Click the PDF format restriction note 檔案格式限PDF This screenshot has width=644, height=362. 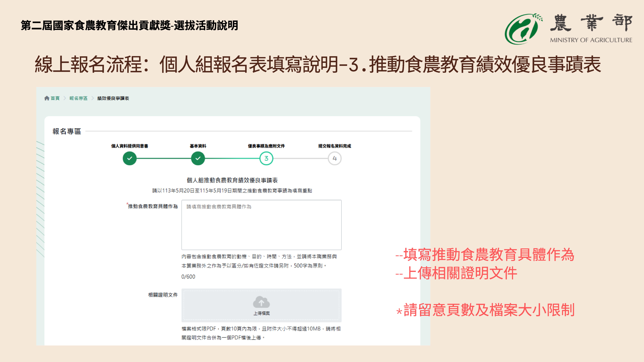click(261, 333)
